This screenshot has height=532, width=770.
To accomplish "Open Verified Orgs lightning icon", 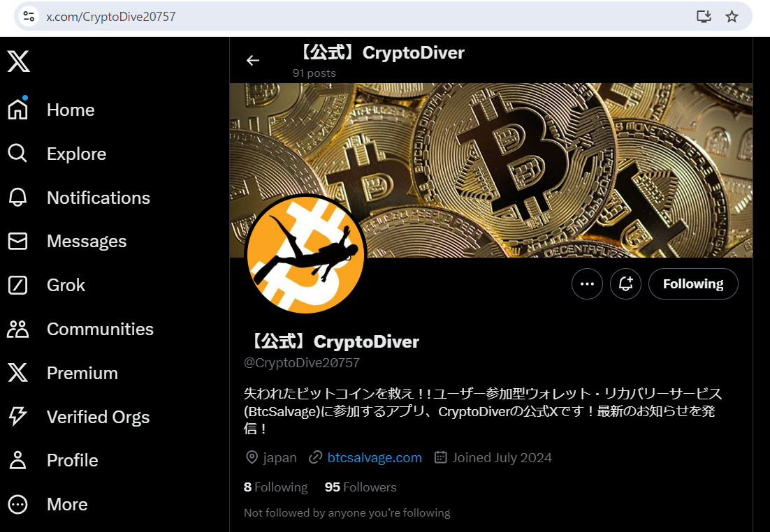I will click(x=17, y=416).
